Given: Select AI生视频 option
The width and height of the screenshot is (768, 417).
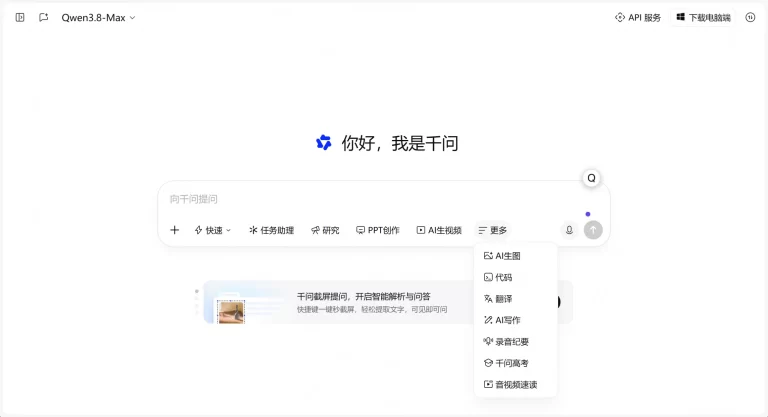Looking at the screenshot, I should tap(439, 230).
